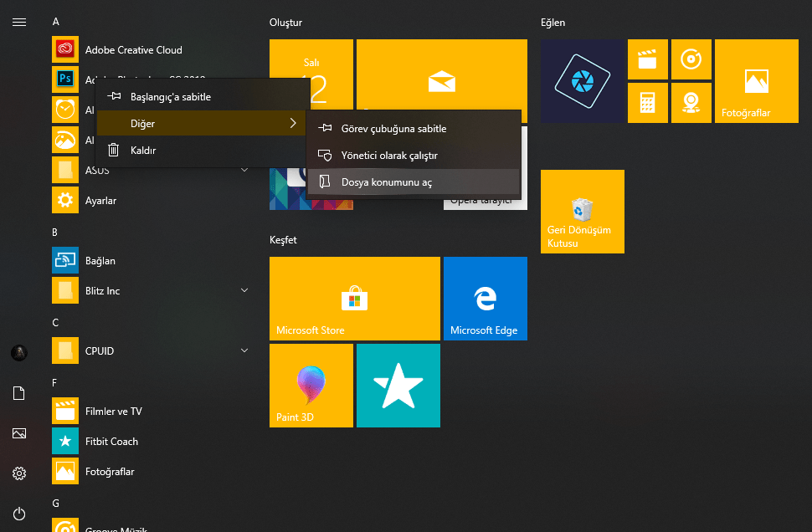Open the user account avatar
The width and height of the screenshot is (812, 532).
(19, 353)
